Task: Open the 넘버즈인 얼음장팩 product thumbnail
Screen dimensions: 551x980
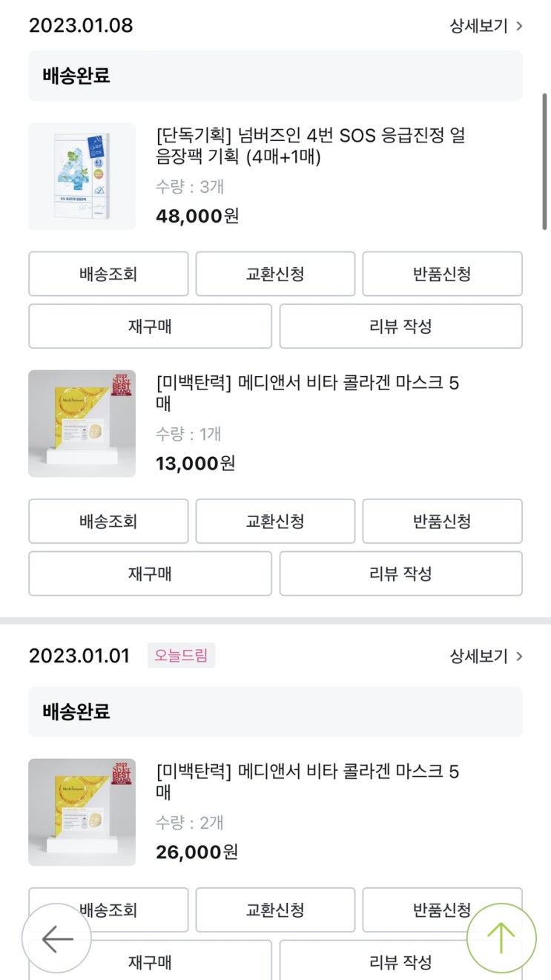Action: tap(82, 176)
